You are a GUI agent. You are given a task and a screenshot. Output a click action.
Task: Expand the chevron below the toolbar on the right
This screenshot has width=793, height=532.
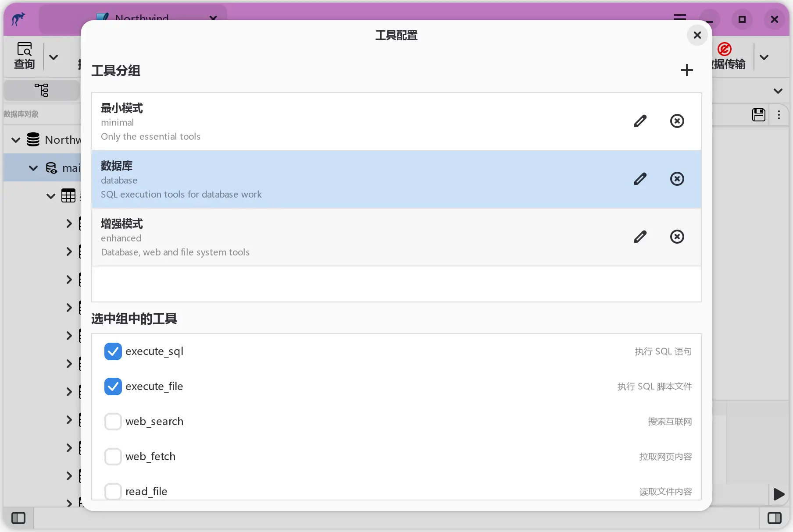click(x=778, y=91)
